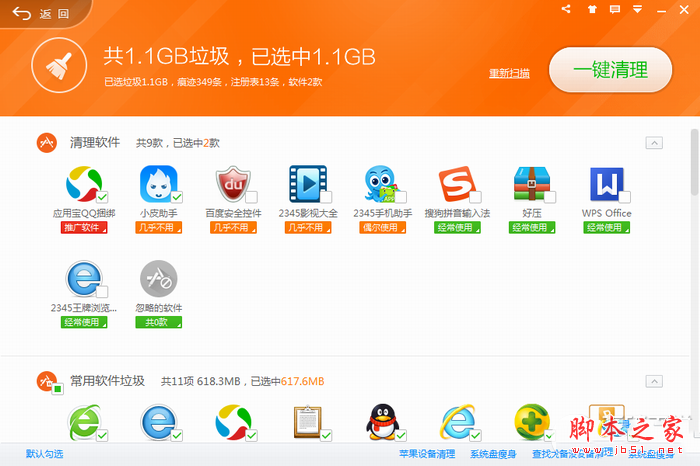The image size is (700, 466).
Task: Select the 搜狗拼音输入法 icon
Action: tap(457, 184)
